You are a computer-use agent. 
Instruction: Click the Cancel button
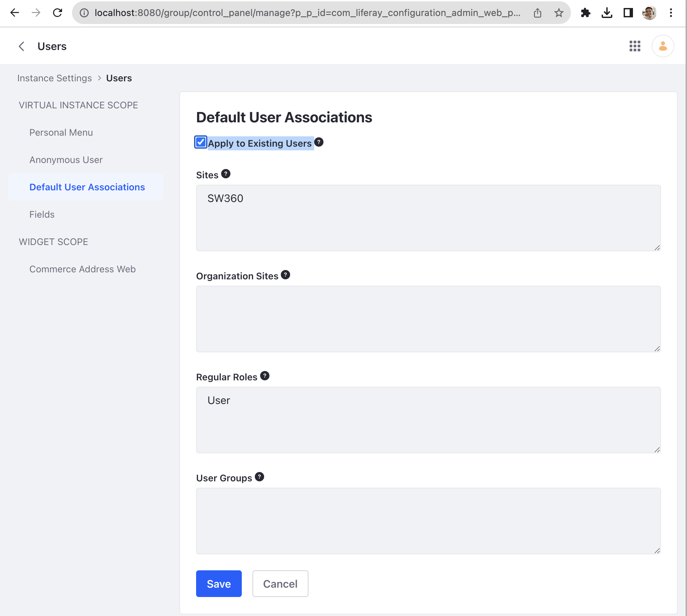click(x=280, y=584)
